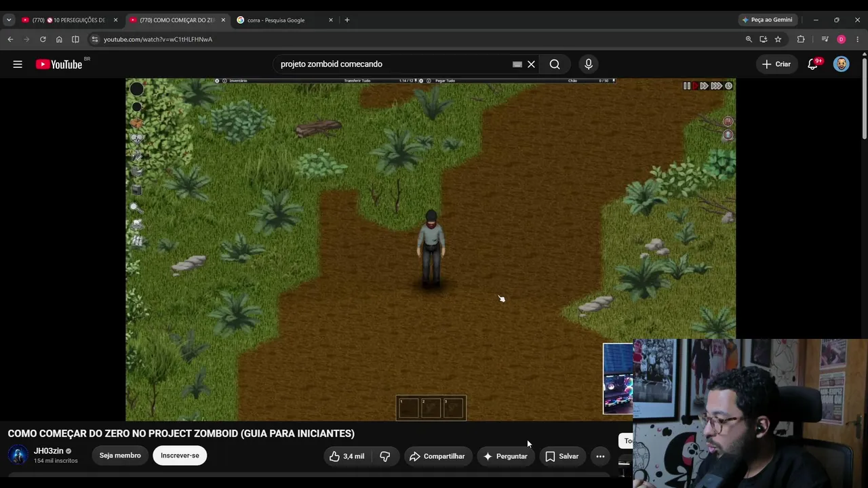Subscribe with the 'Inscrever-se' button
Screen dimensions: 868x488
tap(180, 455)
